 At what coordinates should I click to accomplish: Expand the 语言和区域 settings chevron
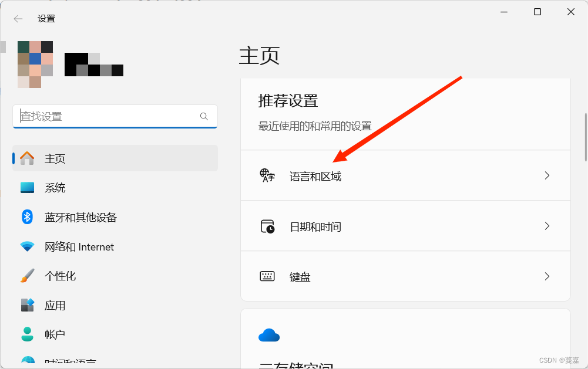click(x=547, y=175)
